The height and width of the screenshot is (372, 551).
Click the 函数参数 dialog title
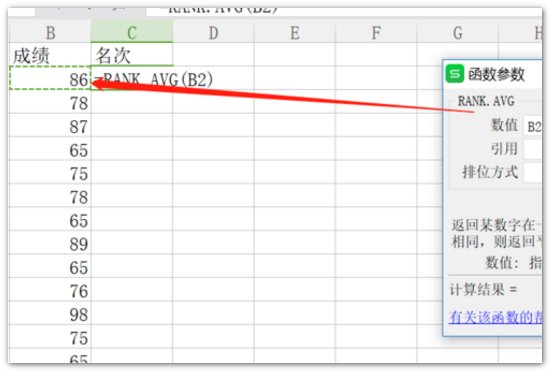click(496, 74)
